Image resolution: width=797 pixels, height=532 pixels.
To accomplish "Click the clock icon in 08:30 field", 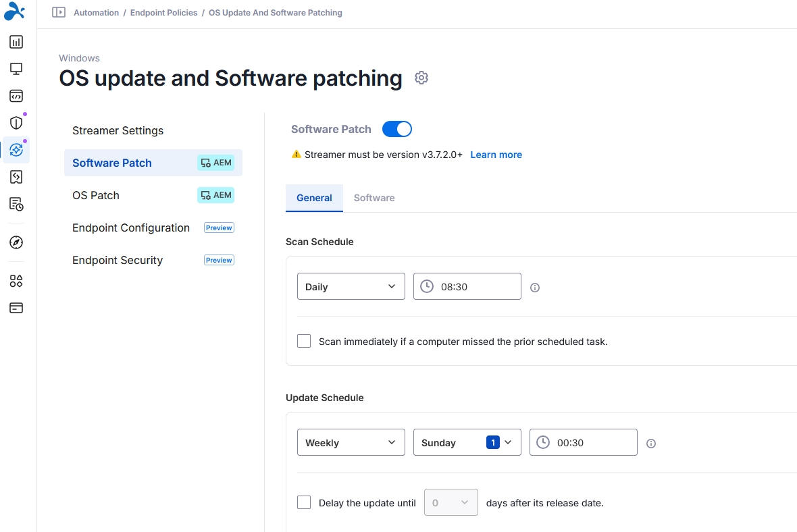I will (427, 286).
